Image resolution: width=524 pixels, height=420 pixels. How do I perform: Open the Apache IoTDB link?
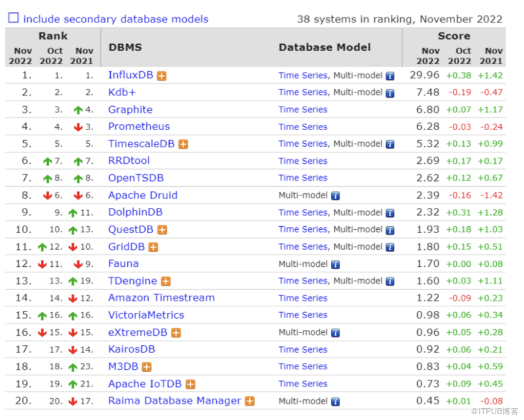(145, 384)
